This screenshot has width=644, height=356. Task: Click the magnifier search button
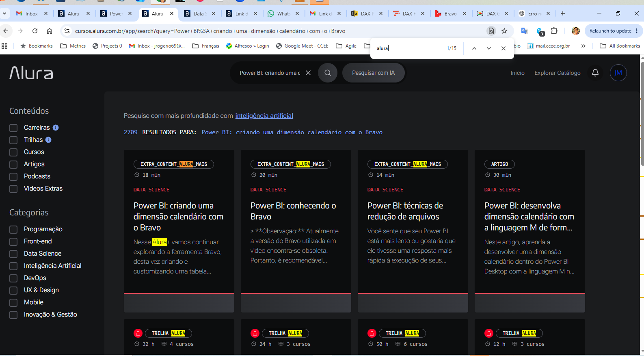(x=328, y=73)
